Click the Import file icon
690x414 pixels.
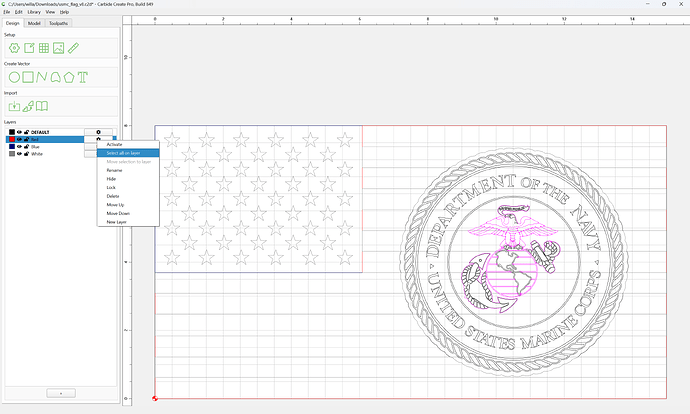coord(14,106)
